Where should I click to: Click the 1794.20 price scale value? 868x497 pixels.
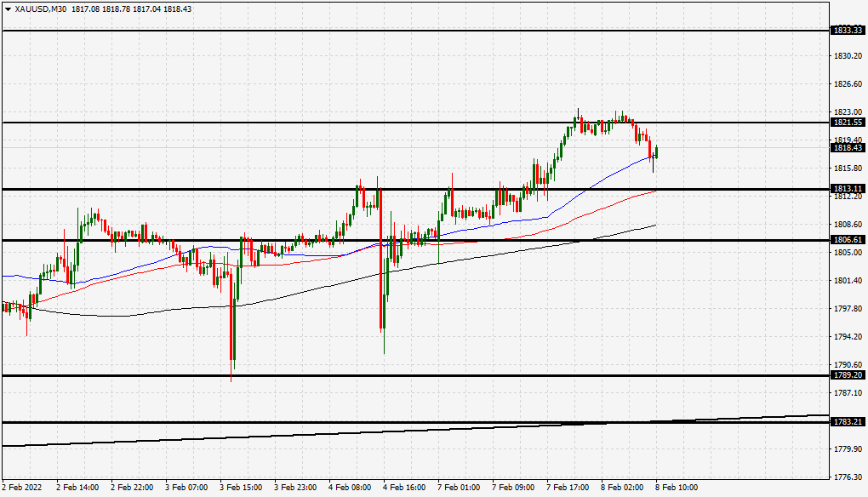[848, 336]
